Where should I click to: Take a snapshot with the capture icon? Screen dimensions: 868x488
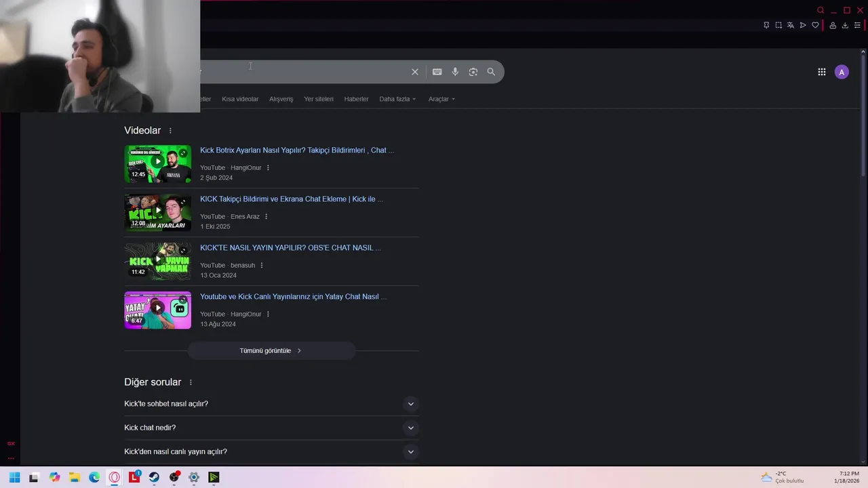pos(778,25)
